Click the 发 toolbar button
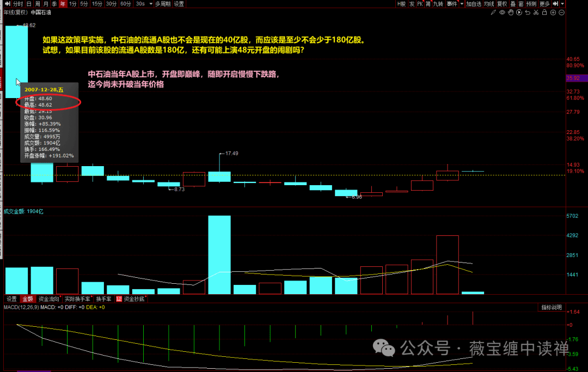Viewport: 588px width, 372px height. 412,4
